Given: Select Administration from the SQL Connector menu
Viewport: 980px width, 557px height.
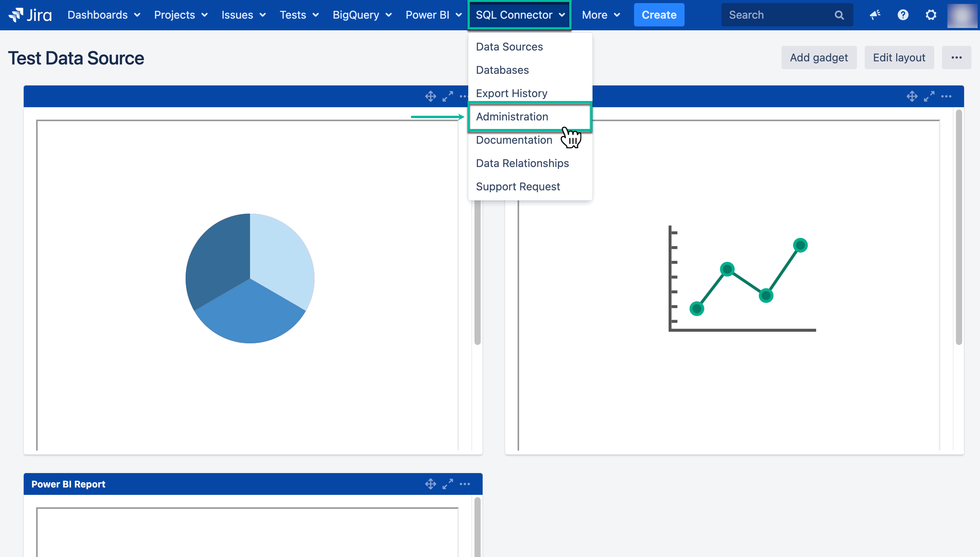Looking at the screenshot, I should coord(512,117).
